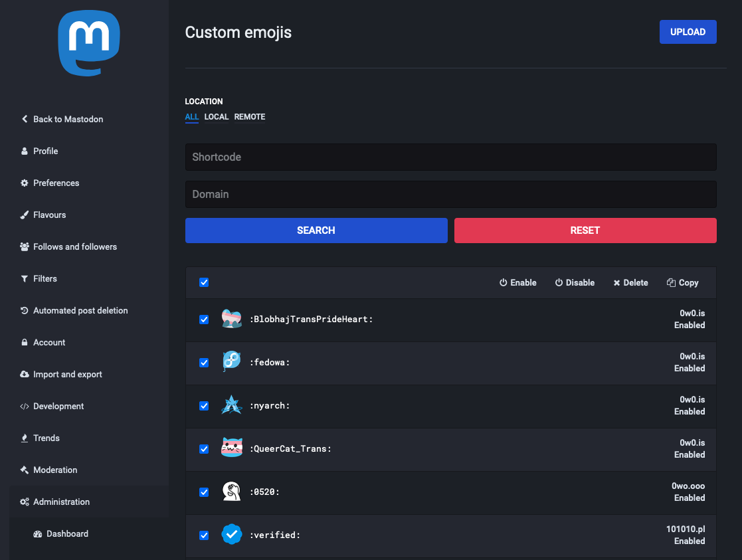The width and height of the screenshot is (742, 560).
Task: Switch to the LOCAL location filter
Action: point(217,117)
